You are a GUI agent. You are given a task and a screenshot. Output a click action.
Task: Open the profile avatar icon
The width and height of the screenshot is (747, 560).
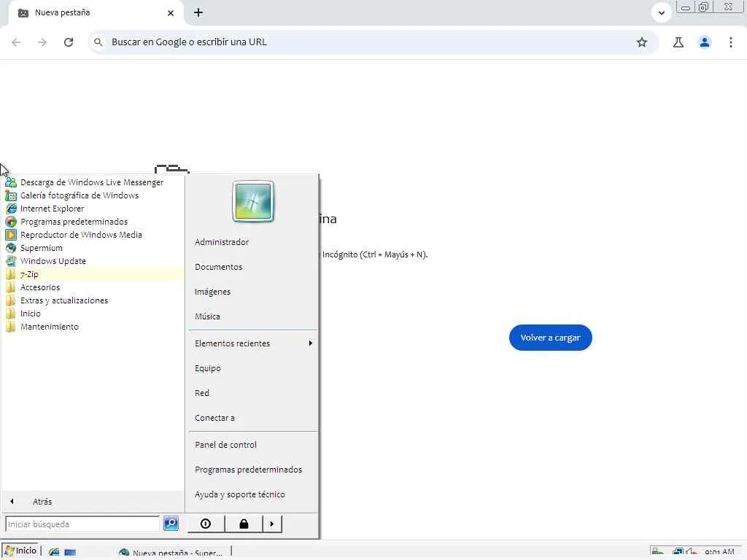[705, 42]
